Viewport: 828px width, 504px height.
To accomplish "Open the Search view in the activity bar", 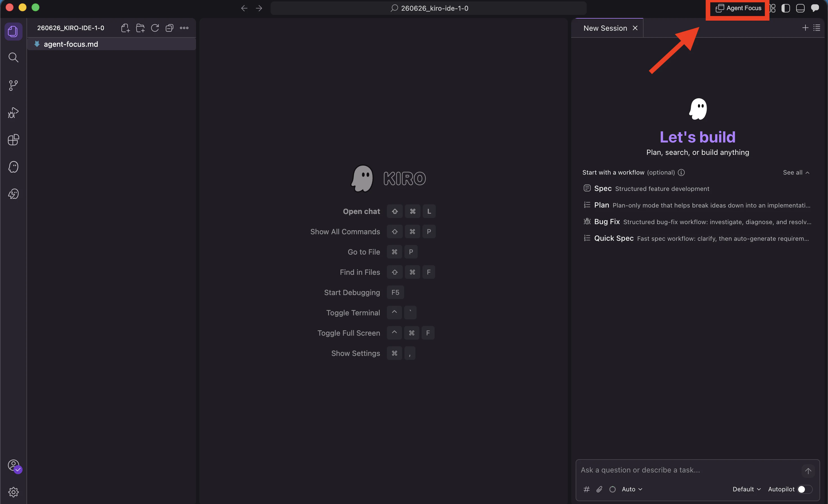I will tap(13, 57).
